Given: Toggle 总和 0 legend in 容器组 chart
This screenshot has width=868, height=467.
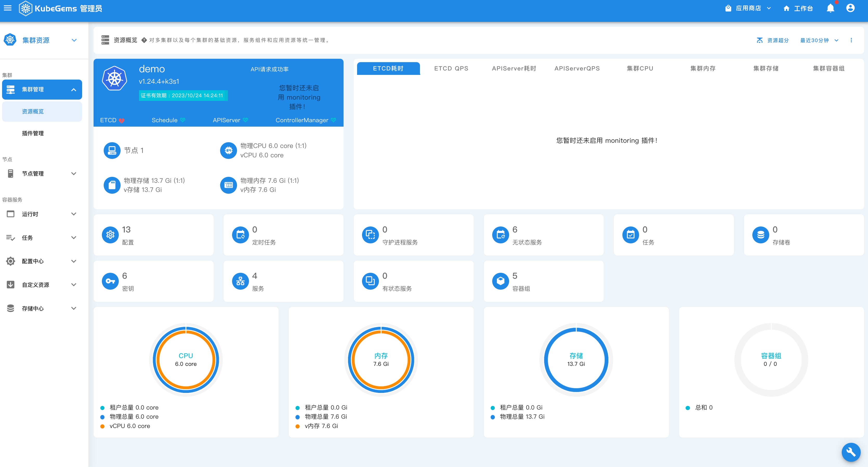Looking at the screenshot, I should click(699, 407).
